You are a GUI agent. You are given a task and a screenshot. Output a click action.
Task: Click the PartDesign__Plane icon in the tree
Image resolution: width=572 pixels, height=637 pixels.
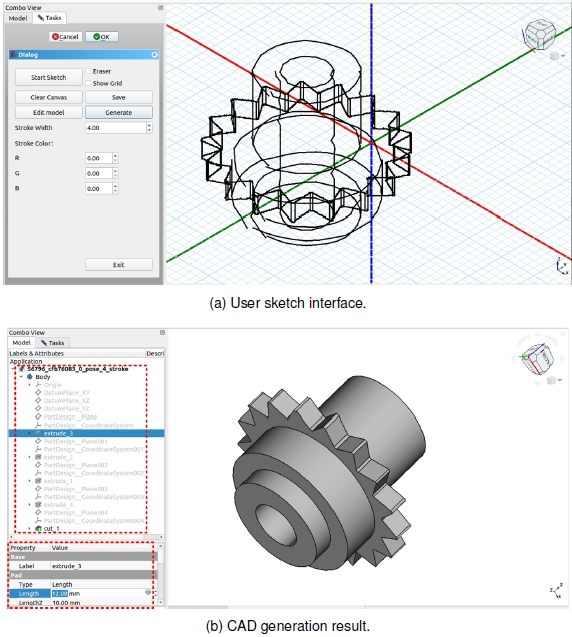click(x=38, y=417)
